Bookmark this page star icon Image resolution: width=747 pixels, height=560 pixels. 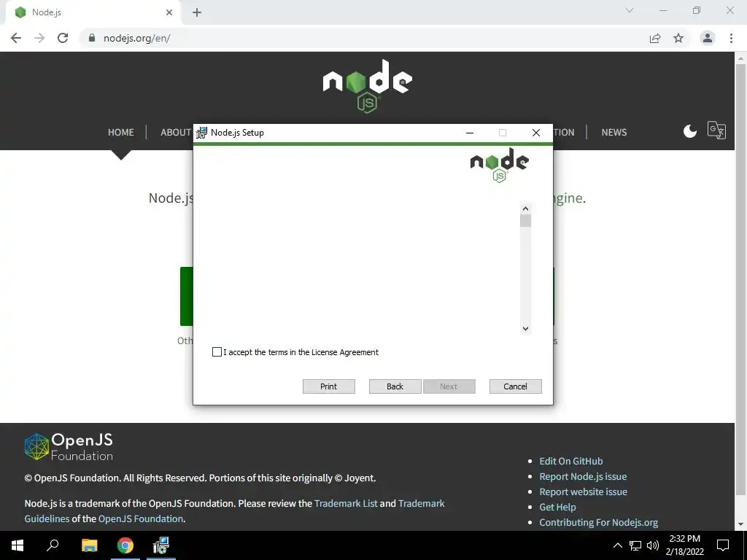[678, 38]
